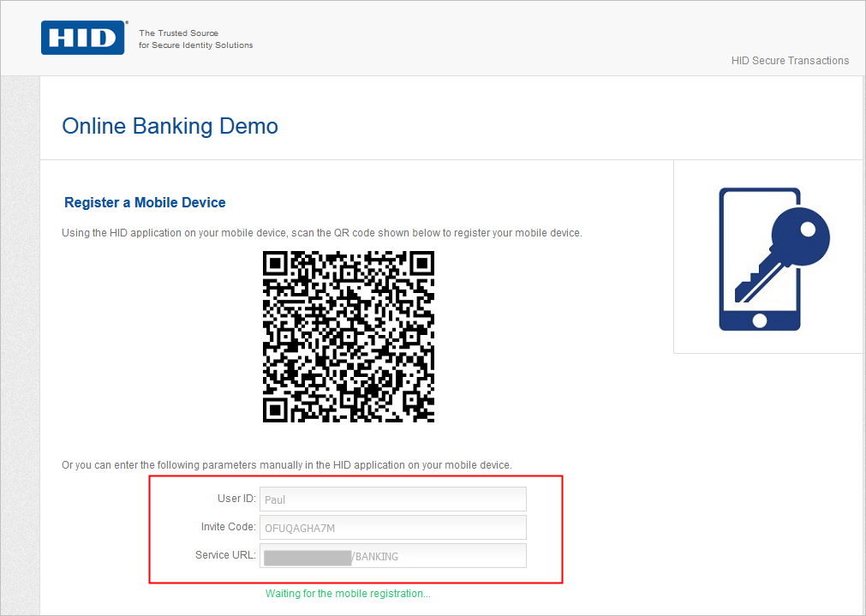Click the Register a Mobile Device heading
The height and width of the screenshot is (616, 866).
point(145,203)
